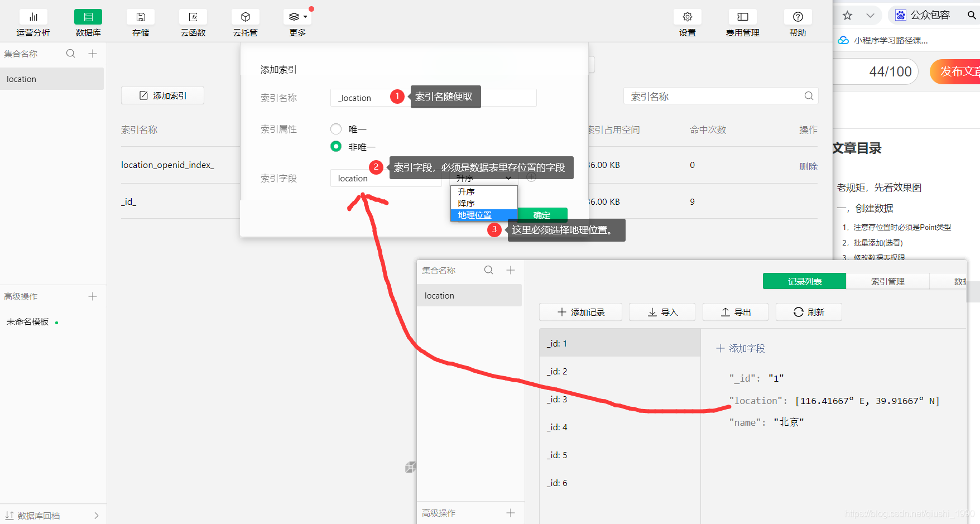This screenshot has height=524, width=980.
Task: Choose 降序 in the dropdown list
Action: (484, 203)
